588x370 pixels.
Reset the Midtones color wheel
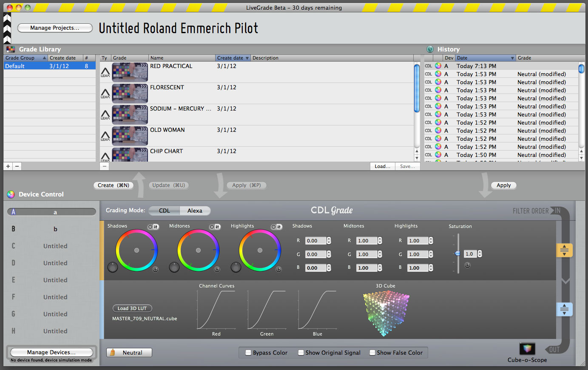(217, 270)
